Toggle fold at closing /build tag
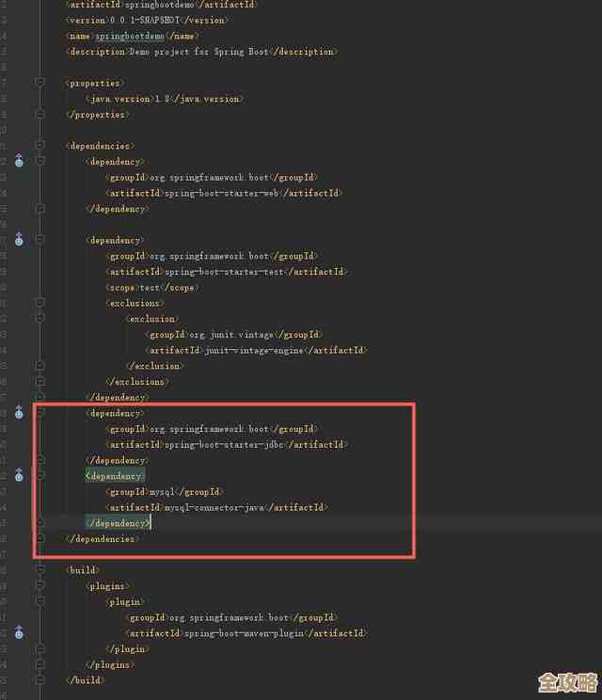 (40, 680)
